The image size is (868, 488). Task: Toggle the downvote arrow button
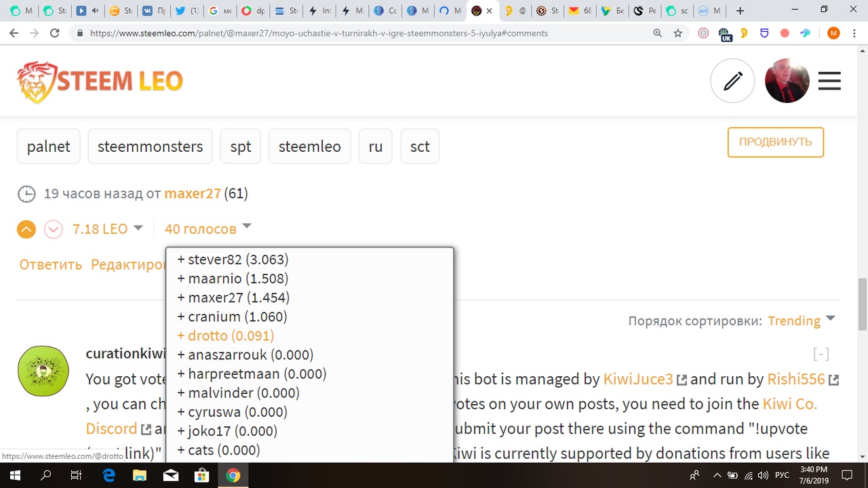[53, 230]
